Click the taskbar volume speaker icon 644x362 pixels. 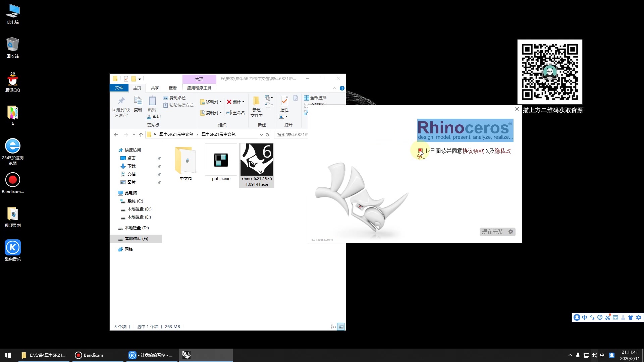[594, 355]
